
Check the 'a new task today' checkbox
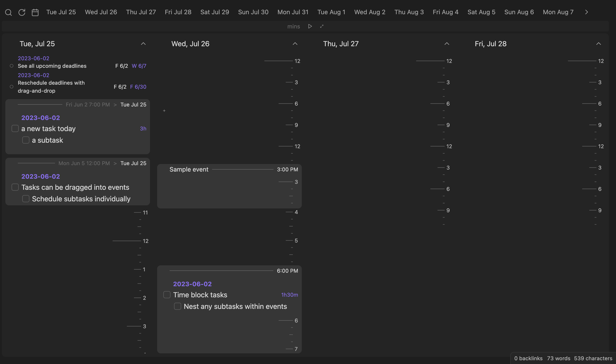click(x=15, y=128)
